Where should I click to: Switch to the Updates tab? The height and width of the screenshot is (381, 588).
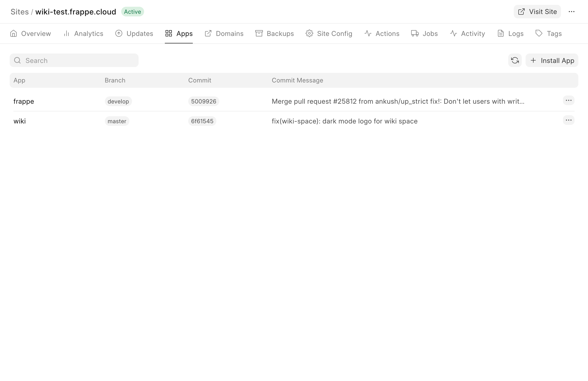tap(134, 34)
